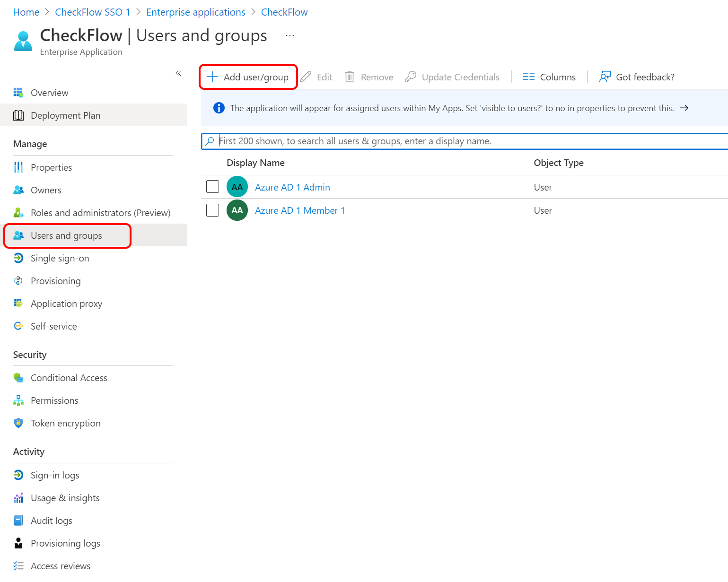Click the Properties bars icon
Image resolution: width=728 pixels, height=582 pixels.
(x=18, y=167)
